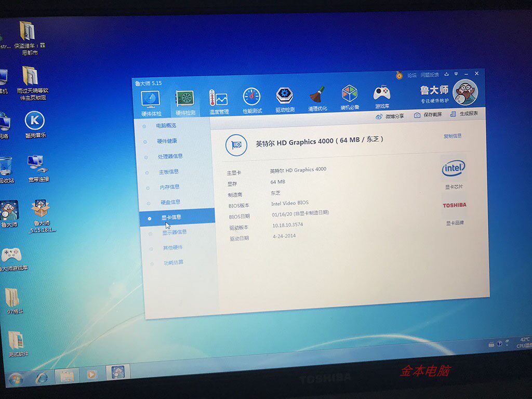532x399 pixels.
Task: Click the CPU temperature tray readout
Action: click(x=524, y=342)
